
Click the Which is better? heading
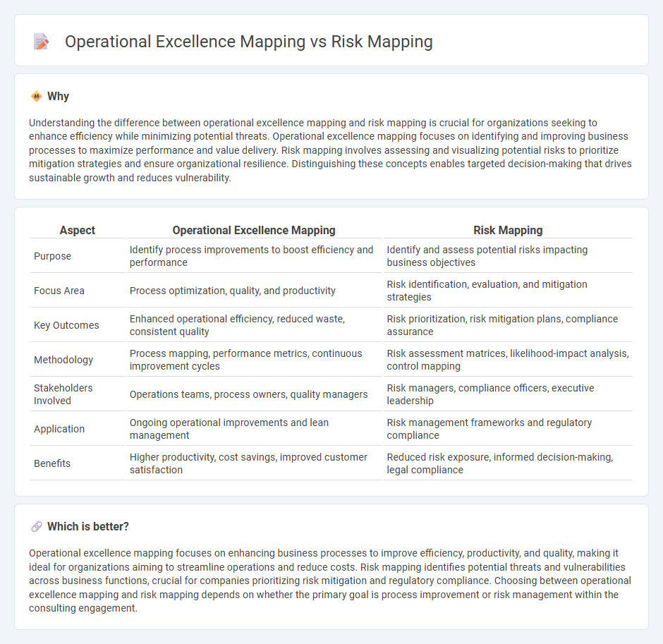[88, 526]
